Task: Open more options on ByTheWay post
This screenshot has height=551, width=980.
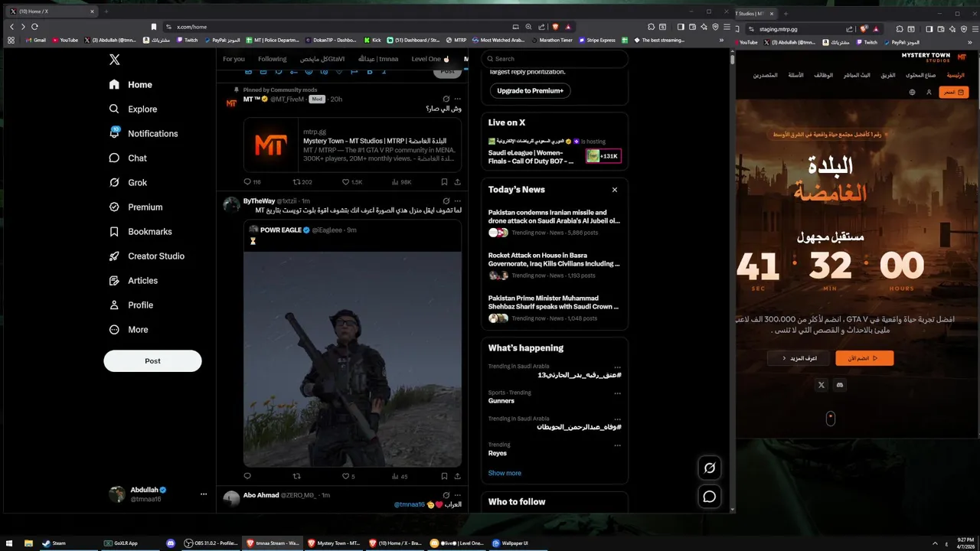Action: click(x=458, y=201)
